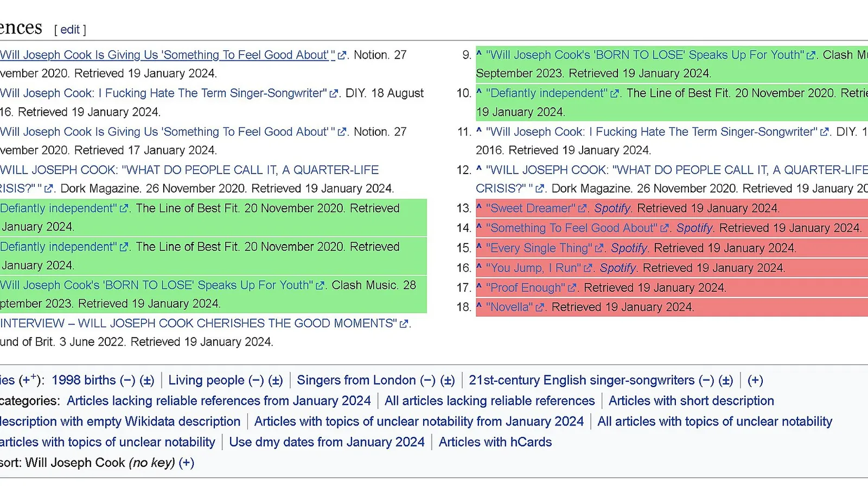
Task: Open "Articles with short description" category
Action: (691, 401)
